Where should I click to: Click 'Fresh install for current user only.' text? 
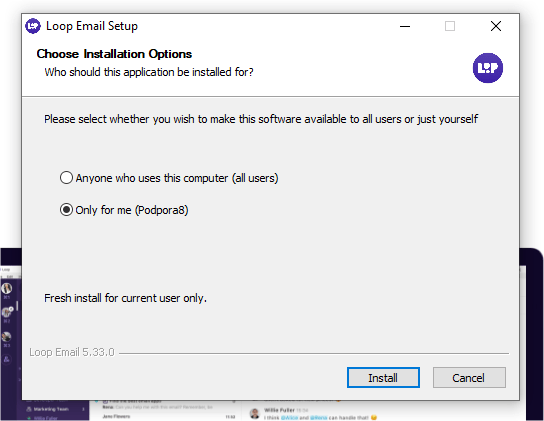pos(125,298)
